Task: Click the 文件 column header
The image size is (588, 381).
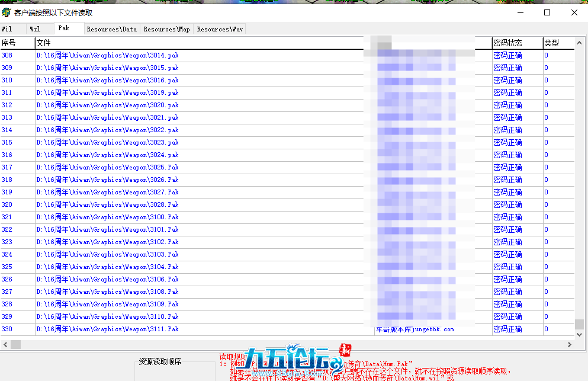Action: (x=199, y=43)
